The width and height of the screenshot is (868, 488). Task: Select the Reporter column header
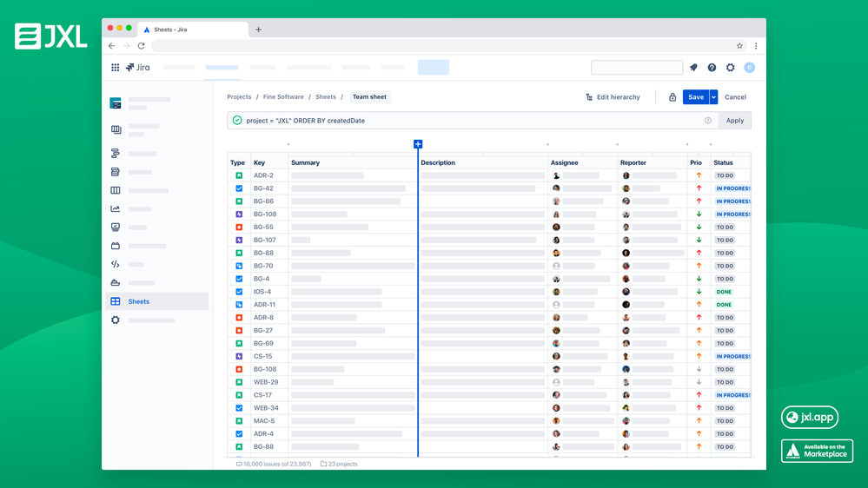click(633, 162)
